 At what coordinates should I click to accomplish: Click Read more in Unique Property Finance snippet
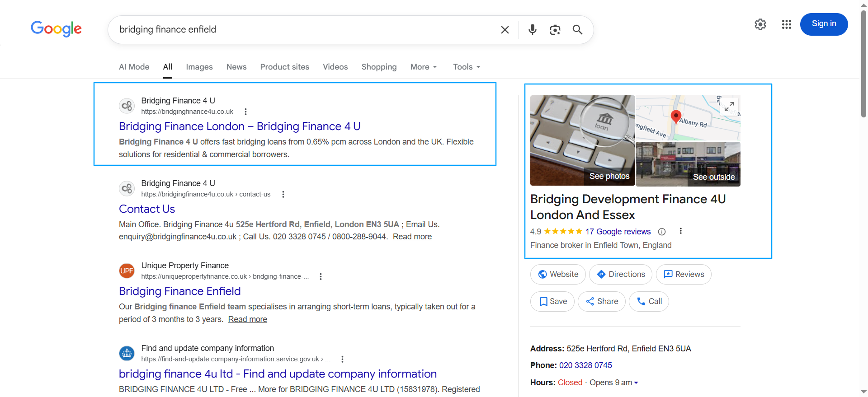pyautogui.click(x=248, y=319)
